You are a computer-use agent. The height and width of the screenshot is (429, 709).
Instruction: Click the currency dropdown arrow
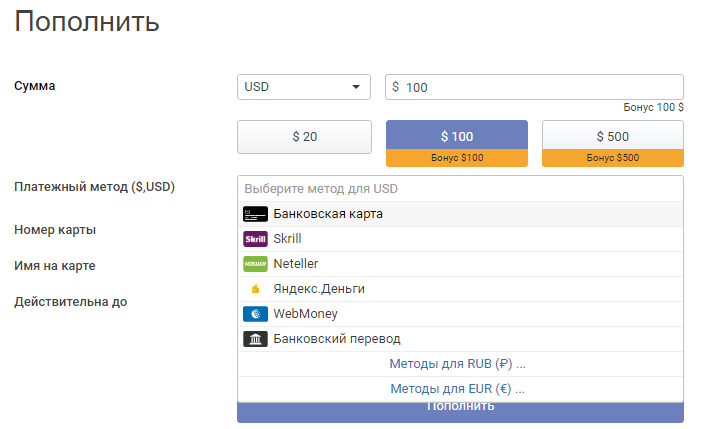(356, 87)
